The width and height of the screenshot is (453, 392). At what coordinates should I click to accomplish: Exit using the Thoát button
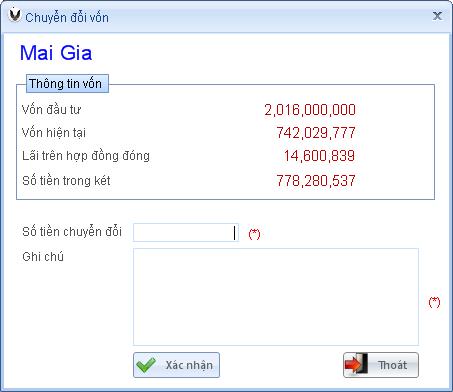point(381,365)
